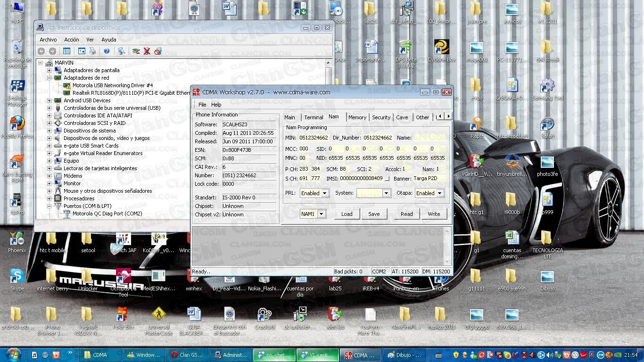The image size is (644, 362).
Task: Click Lock code field 0000
Action: pos(248,184)
